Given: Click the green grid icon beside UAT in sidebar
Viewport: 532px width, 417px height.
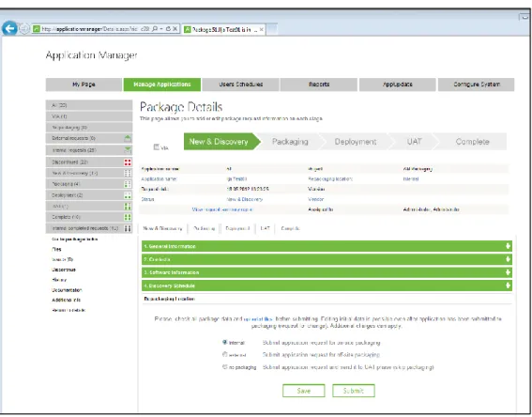Looking at the screenshot, I should coord(128,206).
